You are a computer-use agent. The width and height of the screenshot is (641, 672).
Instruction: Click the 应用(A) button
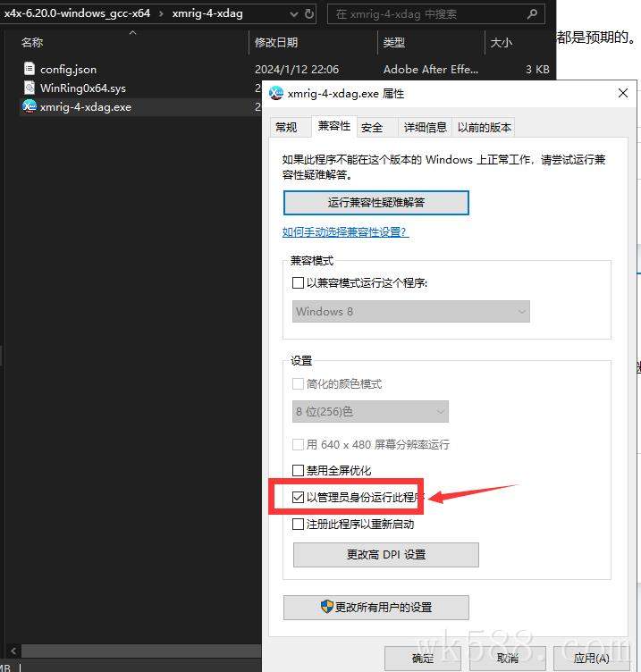pos(591,658)
